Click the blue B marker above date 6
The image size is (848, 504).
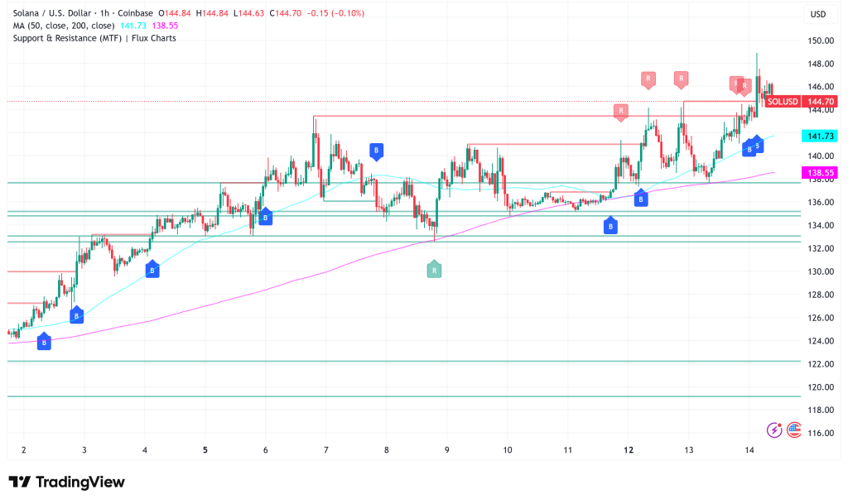point(266,217)
